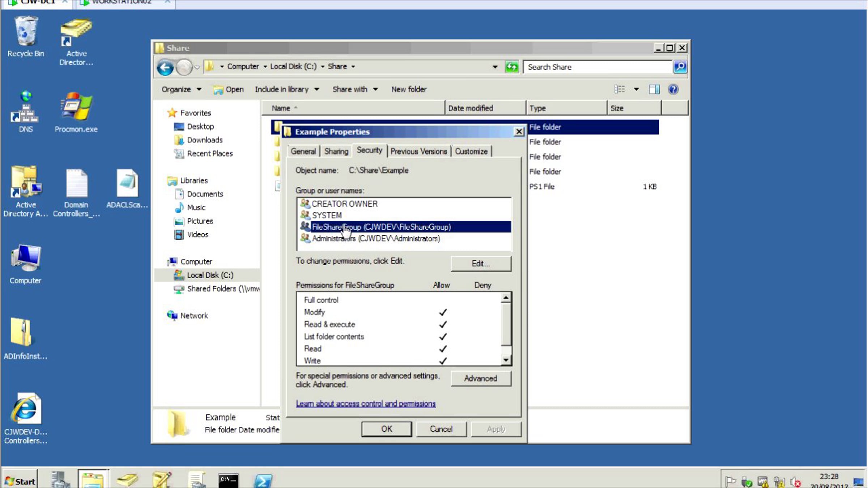Select the Recycle Bin icon
The width and height of the screenshot is (868, 488).
[26, 37]
